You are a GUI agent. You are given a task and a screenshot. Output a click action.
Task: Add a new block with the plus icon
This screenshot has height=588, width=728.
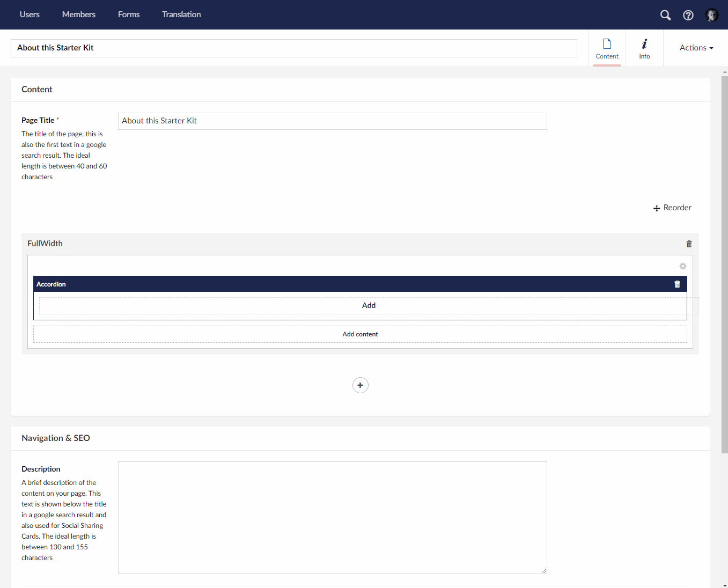pyautogui.click(x=360, y=385)
